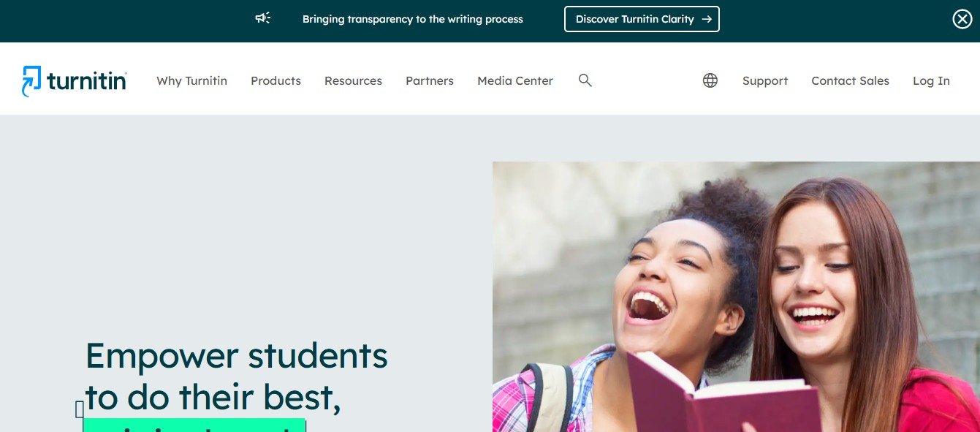Go to the Media Center
980x432 pixels.
pyautogui.click(x=515, y=81)
